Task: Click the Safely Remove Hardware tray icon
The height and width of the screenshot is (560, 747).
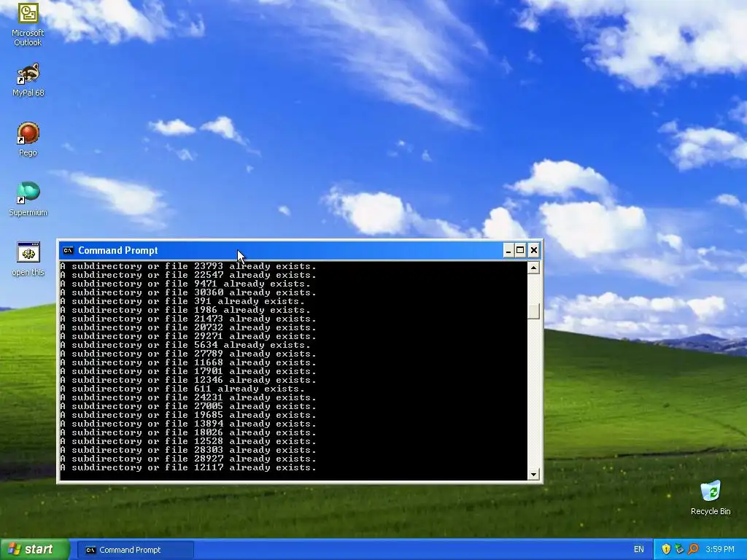Action: tap(679, 550)
